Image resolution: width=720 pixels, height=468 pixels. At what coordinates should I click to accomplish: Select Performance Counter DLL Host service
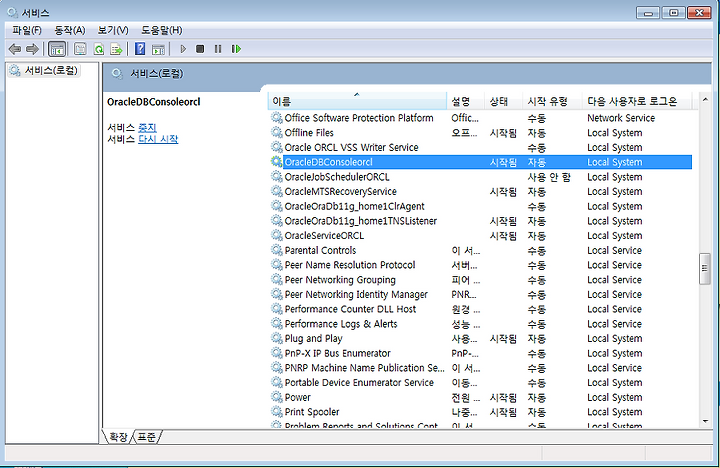[480, 309]
